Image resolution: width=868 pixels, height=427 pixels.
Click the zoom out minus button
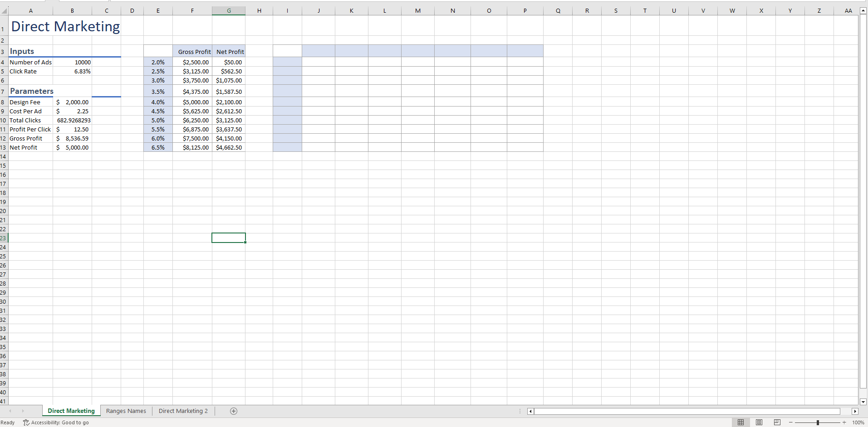point(791,422)
